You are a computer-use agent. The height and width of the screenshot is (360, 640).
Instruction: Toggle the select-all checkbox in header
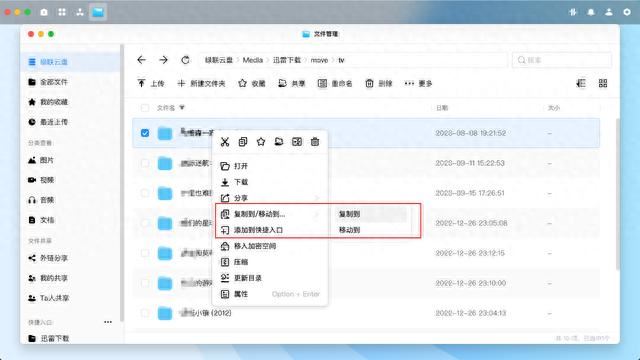point(145,108)
